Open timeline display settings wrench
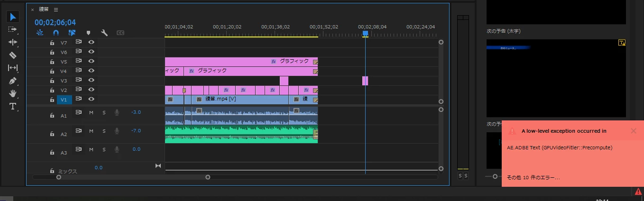Image resolution: width=644 pixels, height=201 pixels. 104,33
